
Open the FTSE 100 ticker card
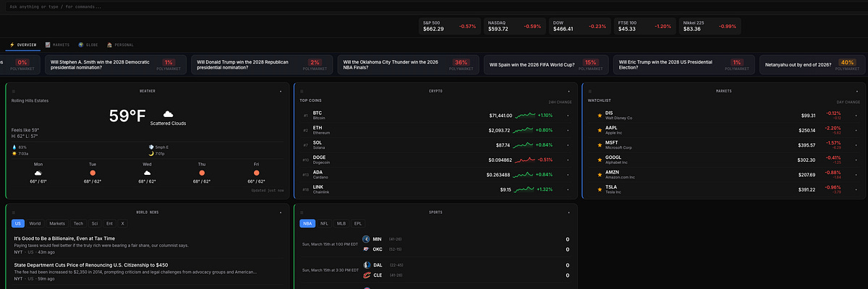644,25
